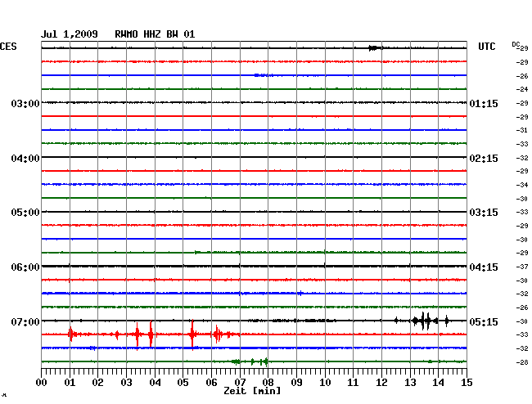532x404 pixels.
Task: Click the "01:15" UTC time label
Action: (x=484, y=103)
